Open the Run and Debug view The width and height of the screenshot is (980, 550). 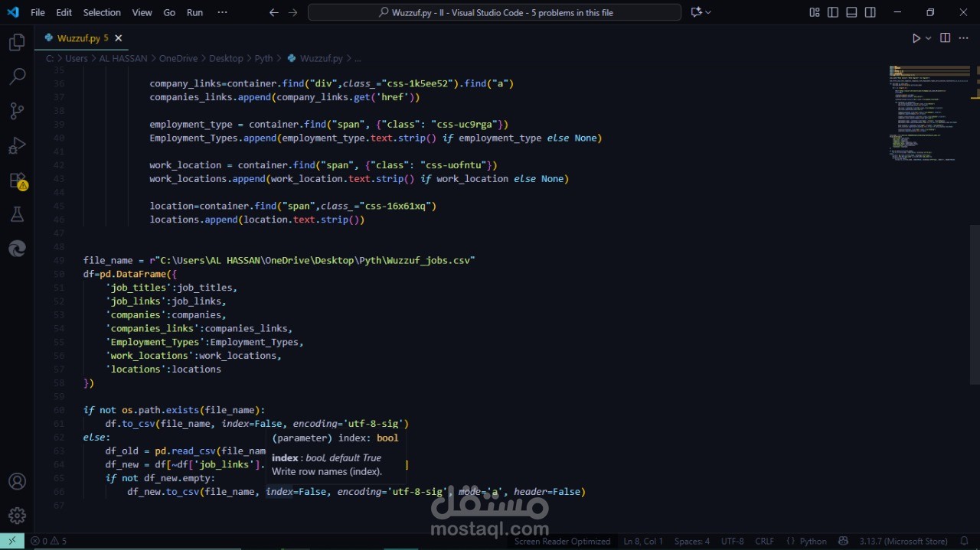(x=17, y=145)
